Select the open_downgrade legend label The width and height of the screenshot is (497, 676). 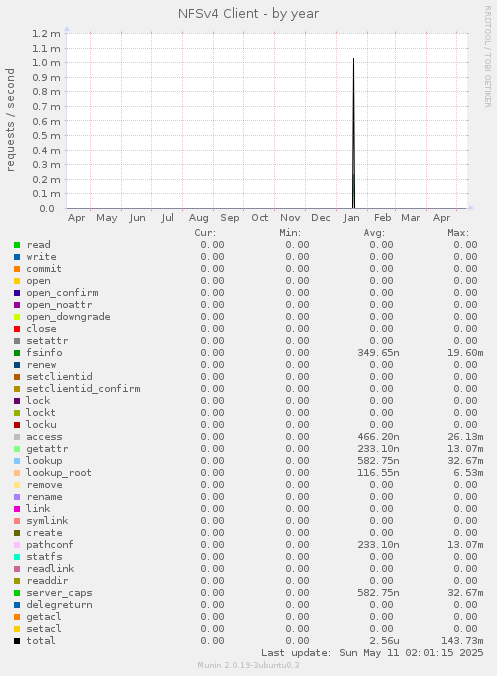click(68, 317)
